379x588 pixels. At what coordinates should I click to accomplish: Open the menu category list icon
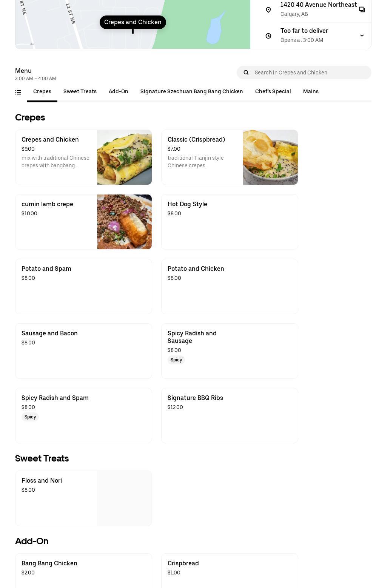18,92
